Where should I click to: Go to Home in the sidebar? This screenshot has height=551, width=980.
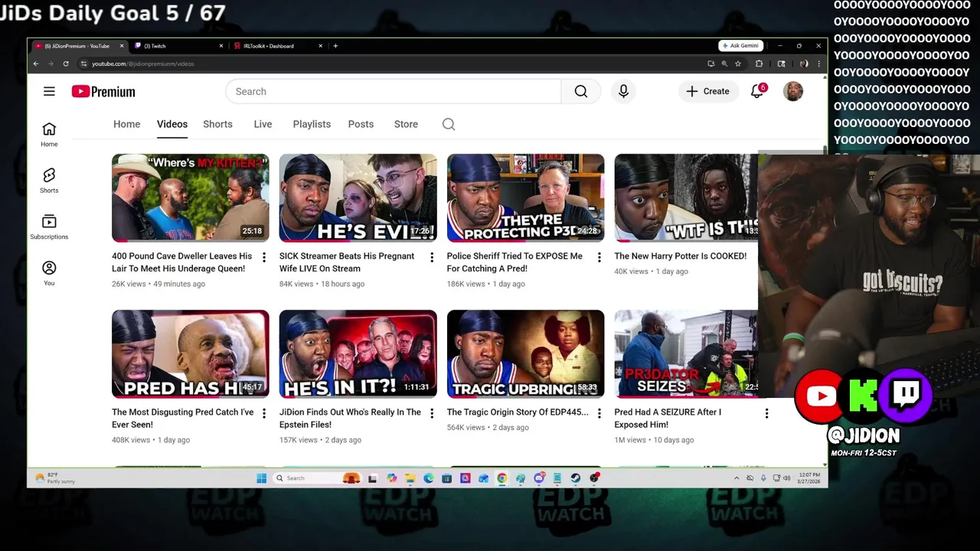click(49, 134)
